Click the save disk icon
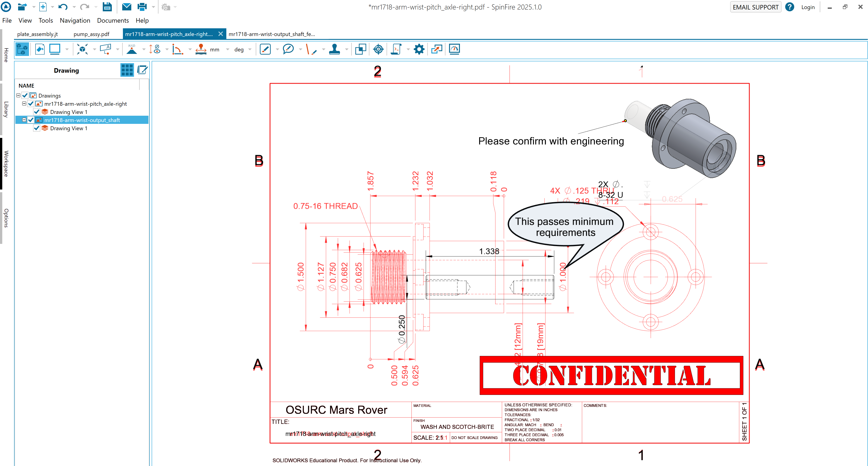Image resolution: width=868 pixels, height=466 pixels. point(107,7)
